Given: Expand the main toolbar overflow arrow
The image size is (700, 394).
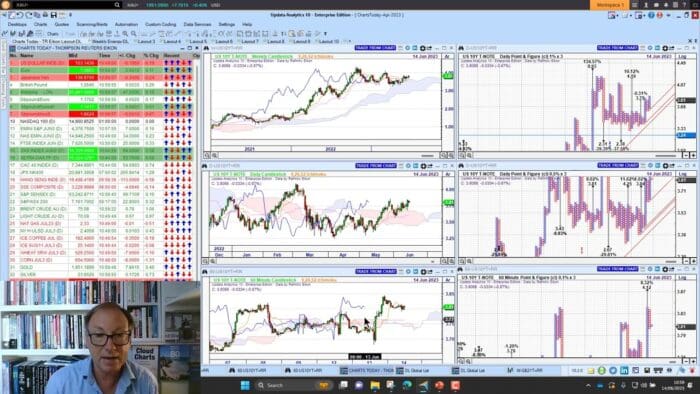Looking at the screenshot, I should tap(325, 33).
